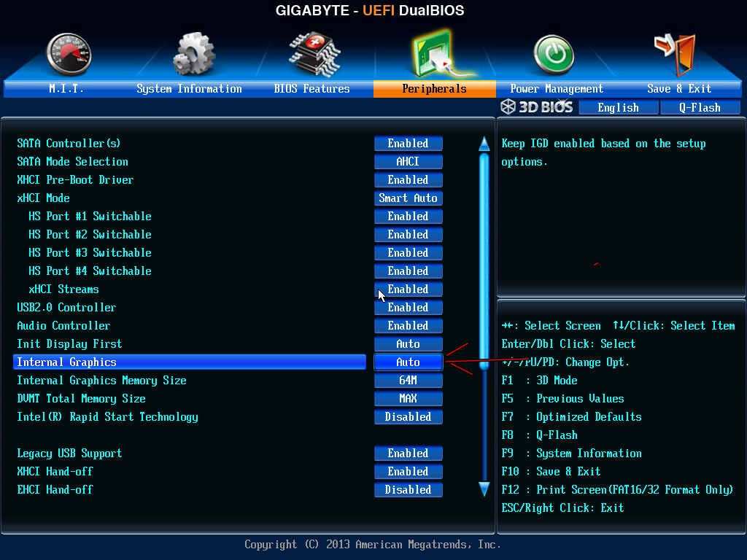Click the Save & Exit door icon
The image size is (747, 560).
[x=675, y=55]
